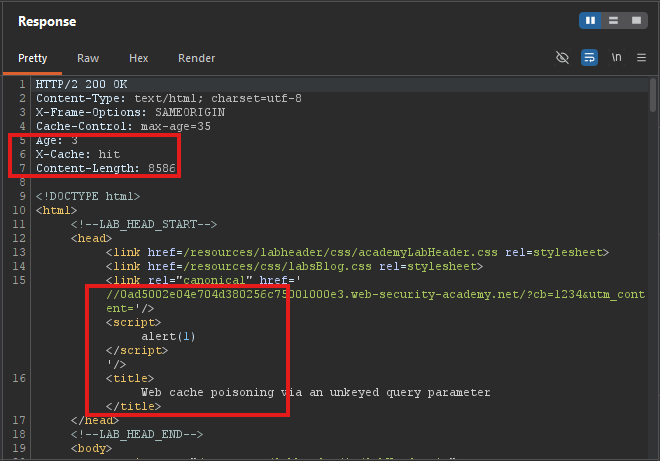Click the Cache-Control: max-age=35 line
The height and width of the screenshot is (461, 660).
[x=123, y=126]
